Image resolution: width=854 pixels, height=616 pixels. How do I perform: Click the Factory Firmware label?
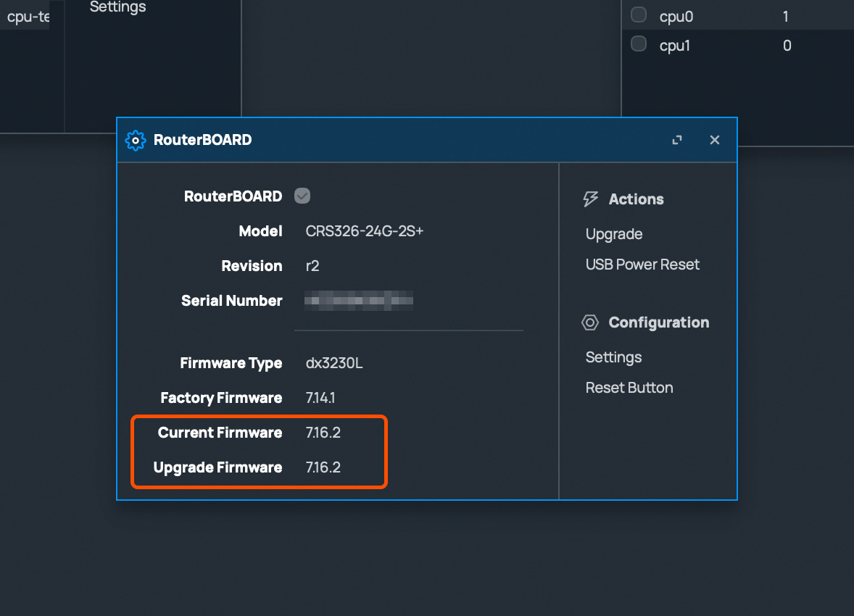pyautogui.click(x=221, y=398)
